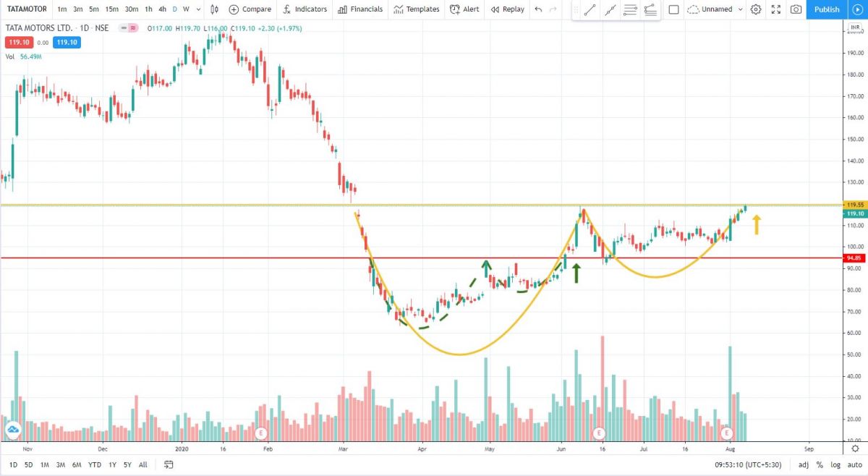Open chart settings gear icon

(756, 9)
